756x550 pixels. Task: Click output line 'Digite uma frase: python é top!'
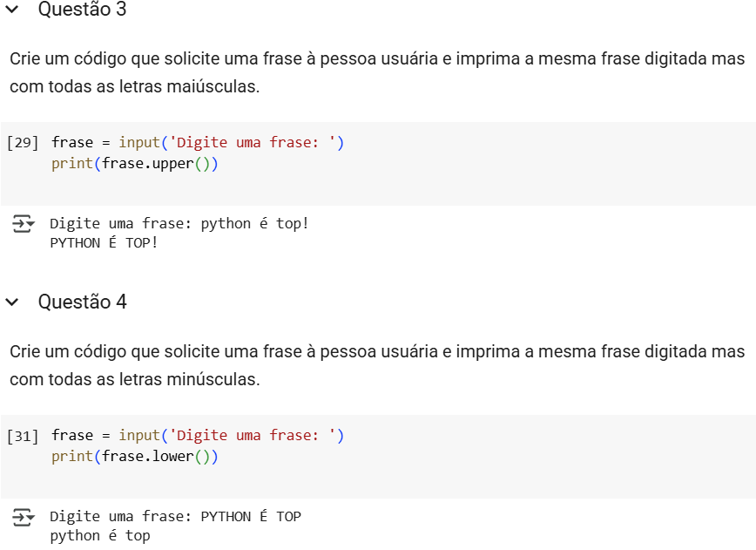[179, 224]
